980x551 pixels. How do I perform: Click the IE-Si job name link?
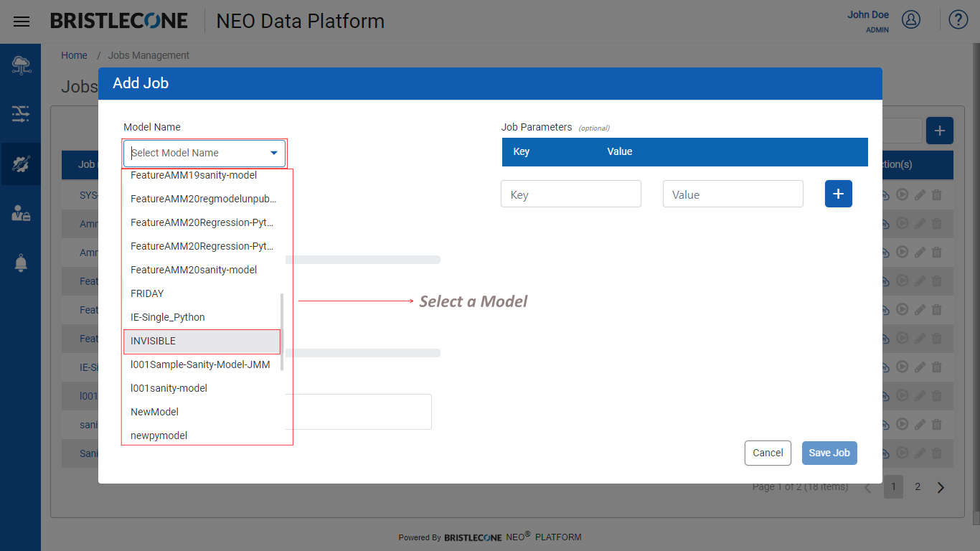[x=89, y=367]
